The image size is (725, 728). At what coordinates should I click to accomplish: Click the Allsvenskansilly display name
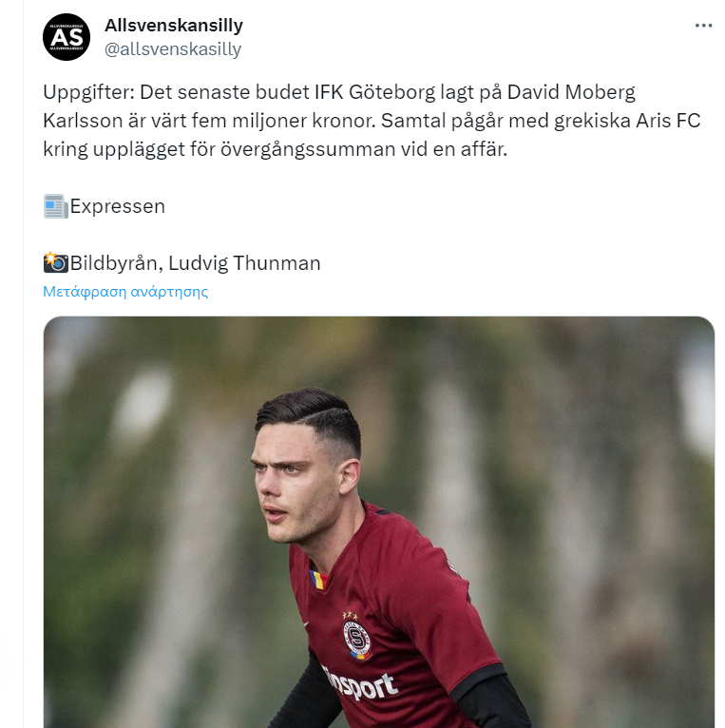174,25
